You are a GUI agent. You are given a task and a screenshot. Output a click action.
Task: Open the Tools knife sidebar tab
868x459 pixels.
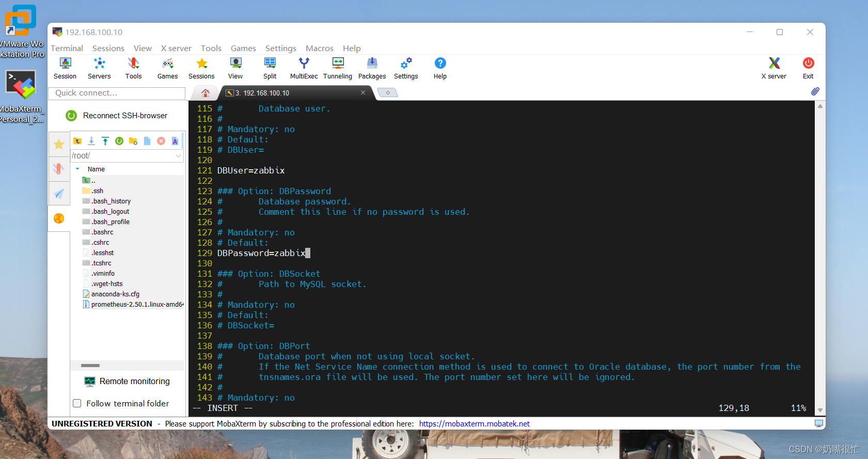click(x=59, y=169)
